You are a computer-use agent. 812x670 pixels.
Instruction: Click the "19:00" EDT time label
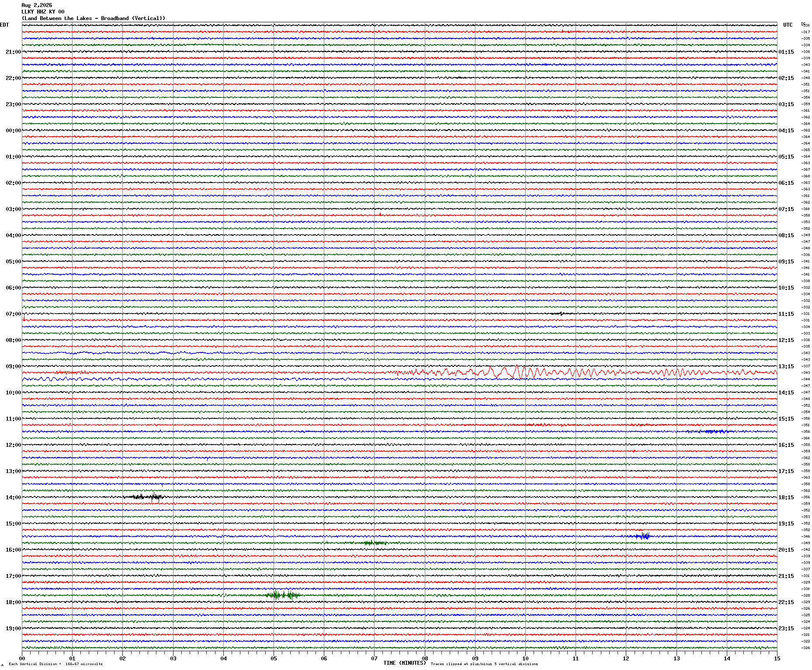click(x=13, y=629)
